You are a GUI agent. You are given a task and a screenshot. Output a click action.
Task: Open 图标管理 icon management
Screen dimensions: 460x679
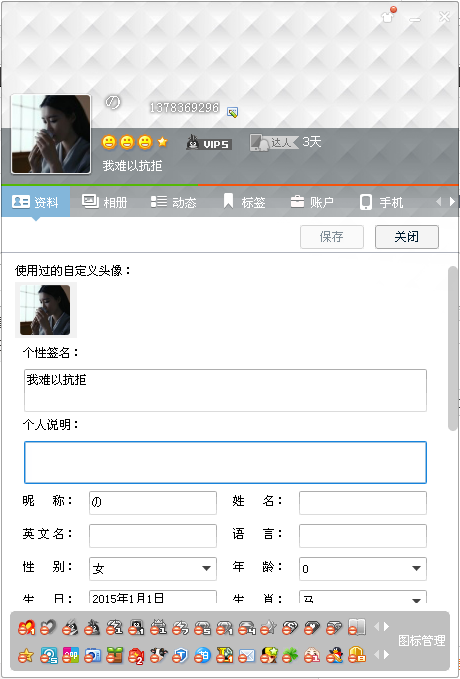tap(421, 640)
